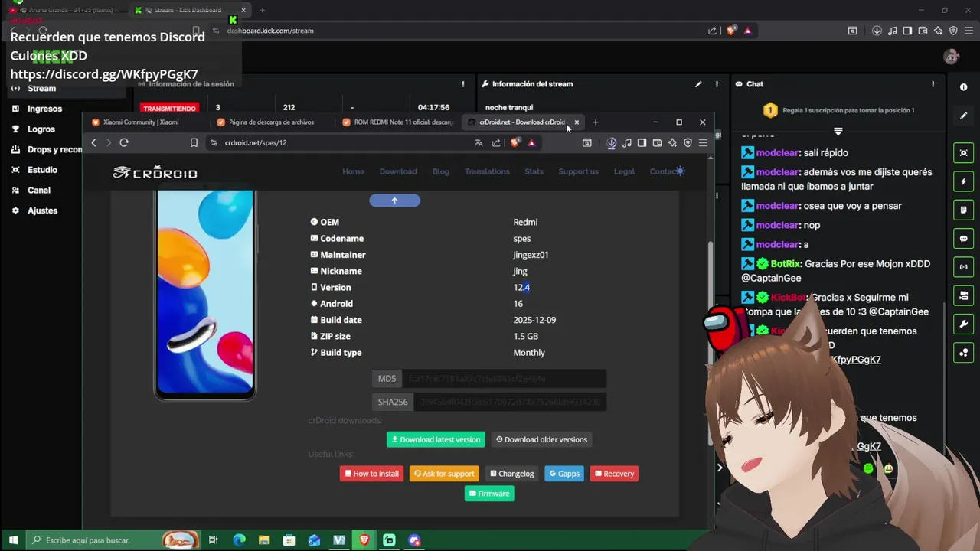Open Canal in Kick dashboard sidebar

(39, 190)
